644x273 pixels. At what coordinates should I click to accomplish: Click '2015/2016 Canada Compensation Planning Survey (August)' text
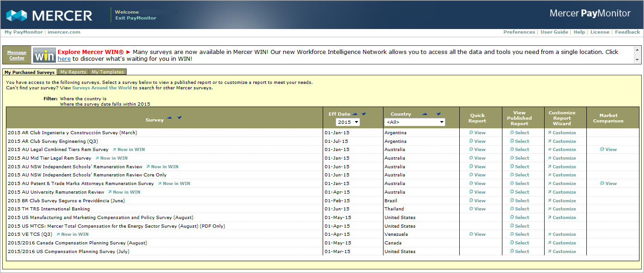pyautogui.click(x=78, y=243)
